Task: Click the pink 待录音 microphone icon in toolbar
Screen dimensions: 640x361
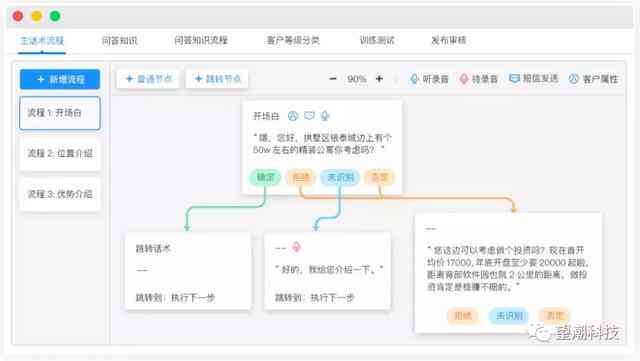Action: pos(464,78)
